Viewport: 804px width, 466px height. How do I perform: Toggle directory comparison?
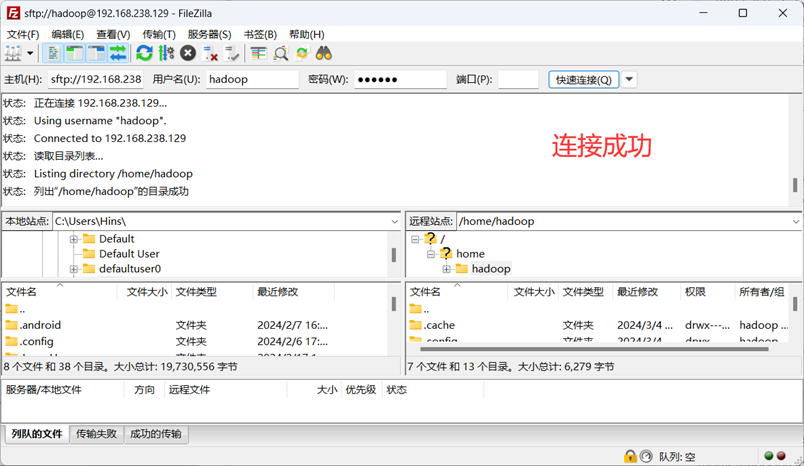[280, 53]
